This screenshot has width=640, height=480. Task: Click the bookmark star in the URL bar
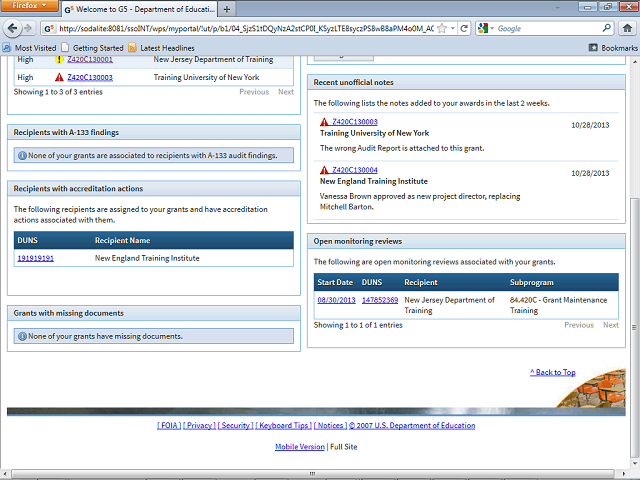coord(441,29)
